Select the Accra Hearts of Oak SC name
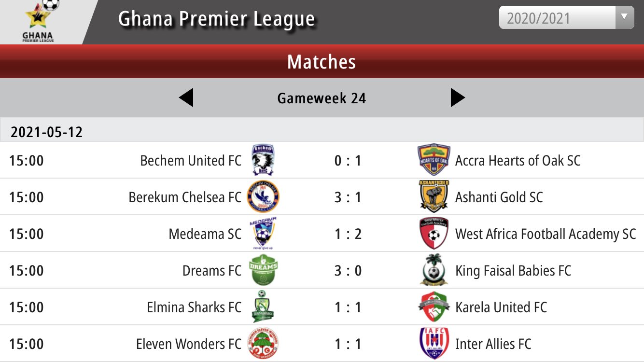Image resolution: width=644 pixels, height=362 pixels. click(x=518, y=160)
